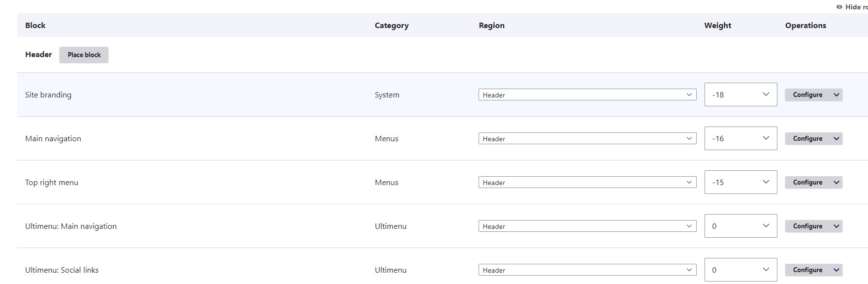The height and width of the screenshot is (284, 868).
Task: Expand operations arrow beside Site branding Configure
Action: pos(836,95)
